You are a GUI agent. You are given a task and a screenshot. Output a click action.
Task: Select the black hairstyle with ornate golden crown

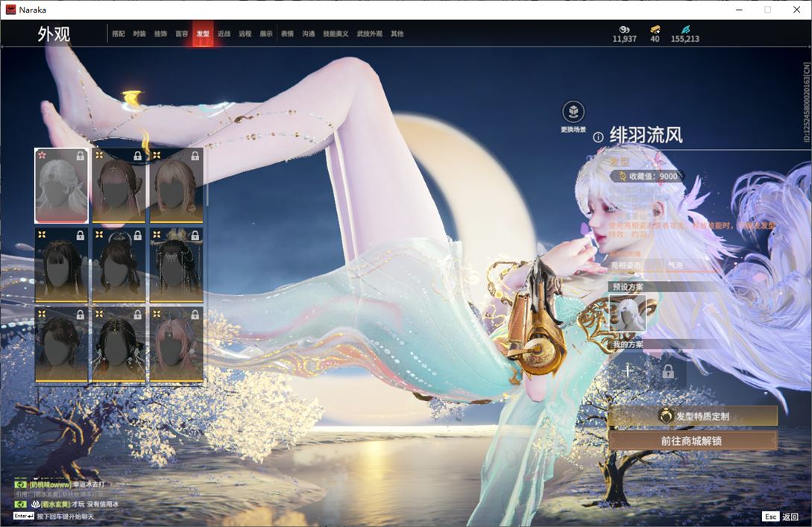(x=176, y=265)
